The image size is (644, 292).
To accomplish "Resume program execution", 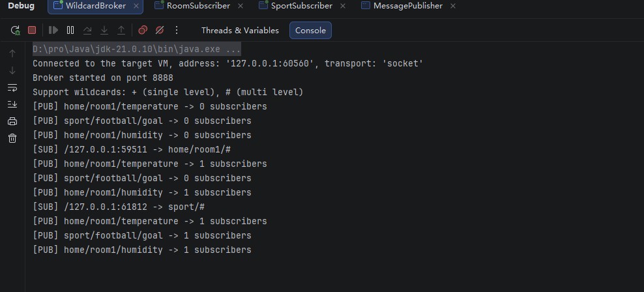I will pyautogui.click(x=53, y=30).
